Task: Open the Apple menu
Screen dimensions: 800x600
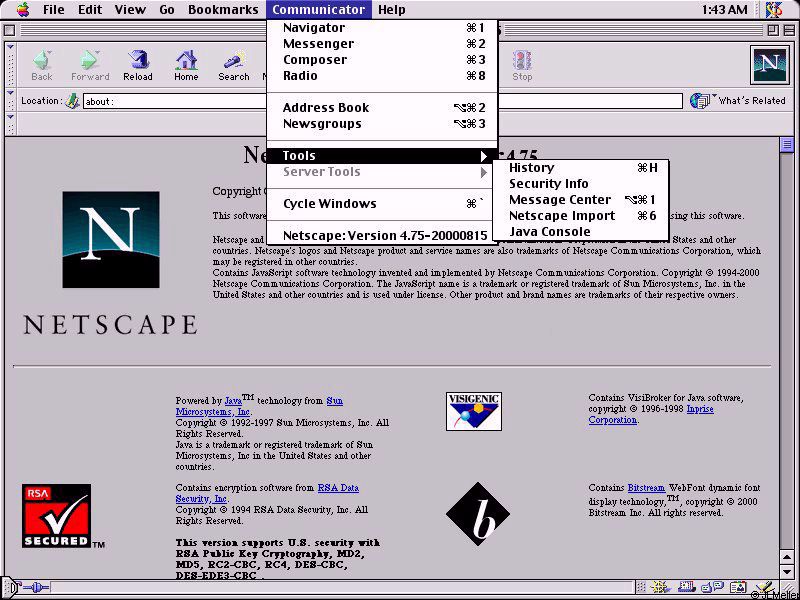Action: [22, 9]
